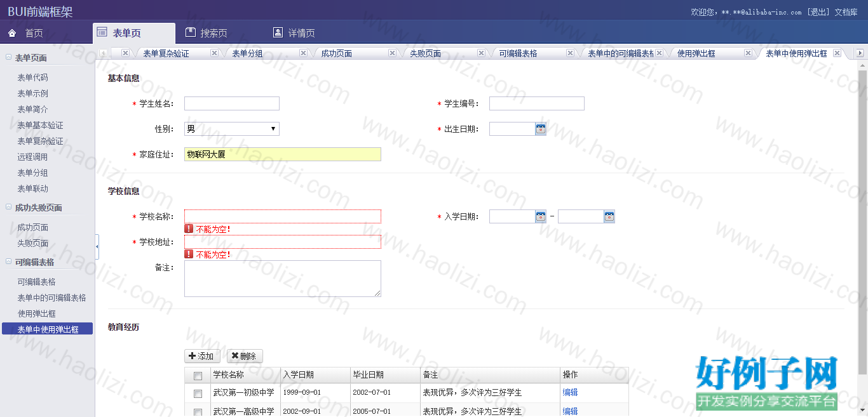
Task: Check the 武汉第一高级中学 row checkbox
Action: [198, 412]
